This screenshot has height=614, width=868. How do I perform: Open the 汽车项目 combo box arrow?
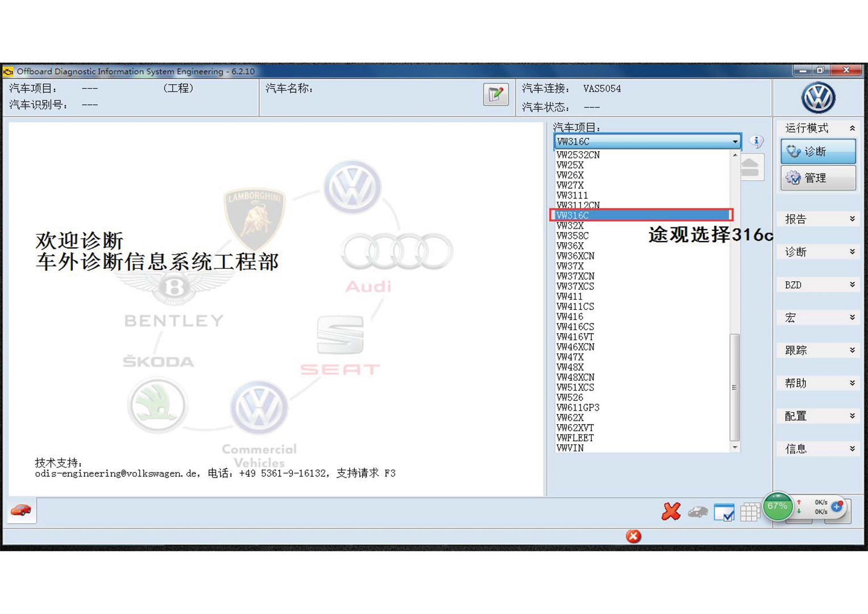click(x=734, y=142)
